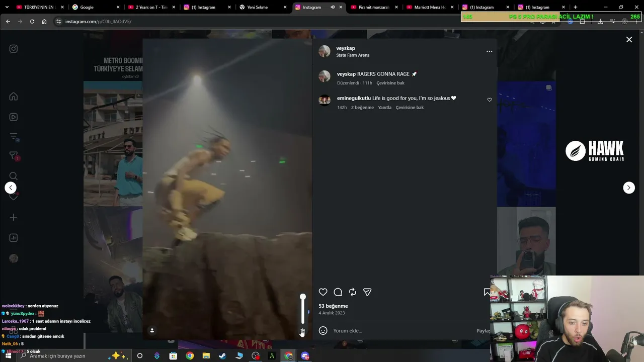Open the '53 beğenme' likes list
The height and width of the screenshot is (362, 644).
pyautogui.click(x=333, y=306)
